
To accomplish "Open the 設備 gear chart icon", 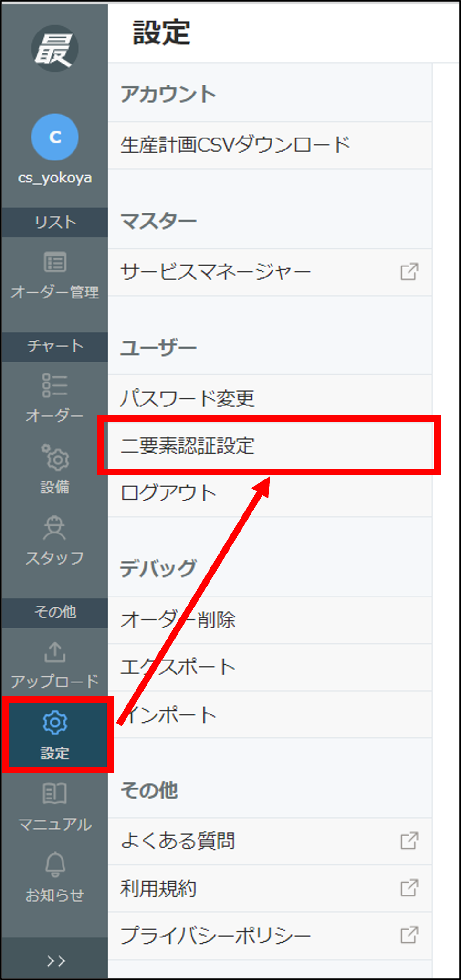I will (x=55, y=457).
